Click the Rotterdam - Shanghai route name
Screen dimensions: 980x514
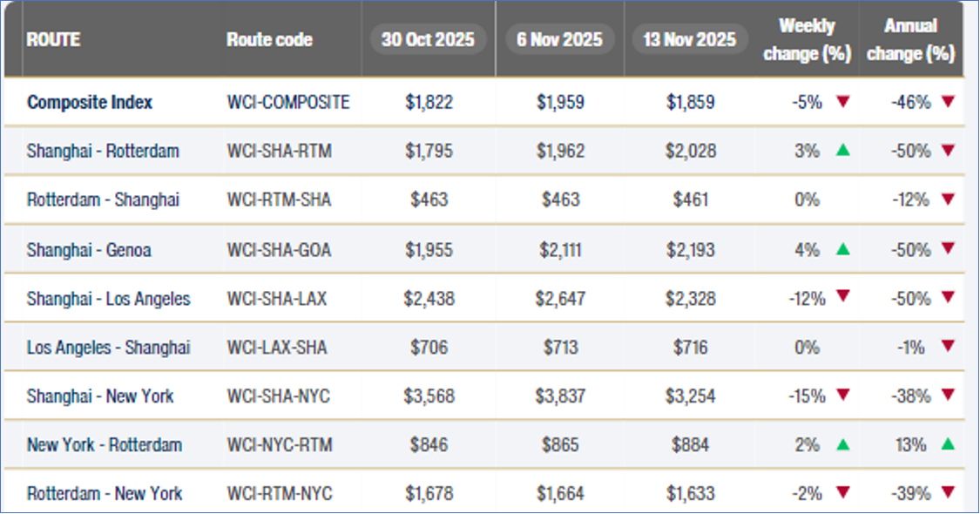tap(103, 200)
